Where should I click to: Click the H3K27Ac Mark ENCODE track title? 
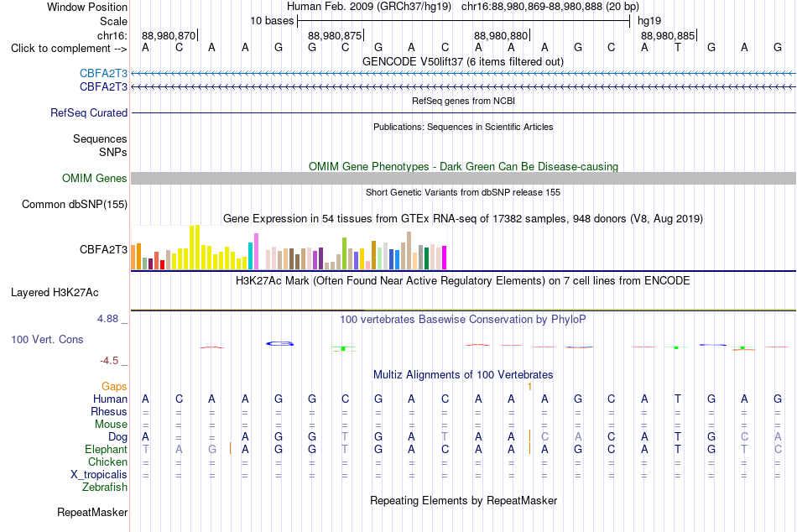pyautogui.click(x=462, y=281)
